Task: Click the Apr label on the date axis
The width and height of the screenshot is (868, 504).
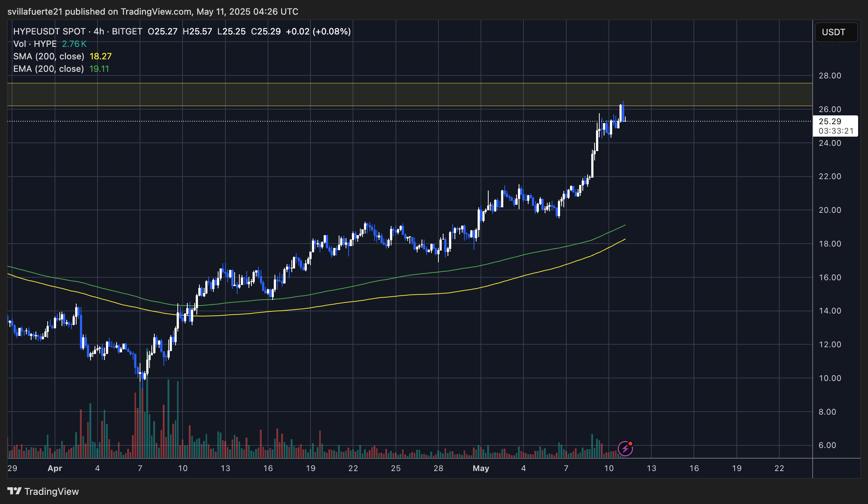Action: pos(55,468)
